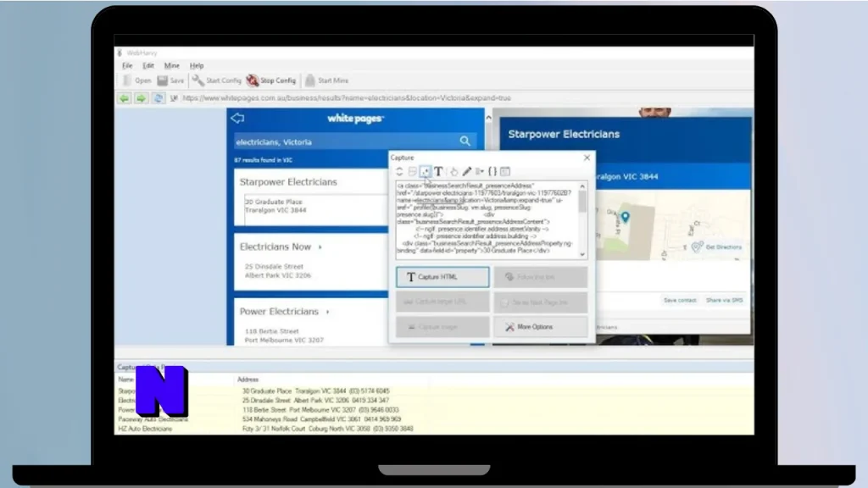Open the list dropdown icon in Capture toolbar
Screen dimensions: 868x488
(480, 171)
